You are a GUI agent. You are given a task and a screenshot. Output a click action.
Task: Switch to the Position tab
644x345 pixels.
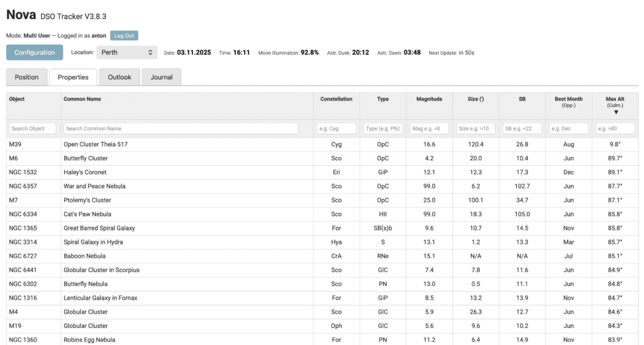[26, 77]
